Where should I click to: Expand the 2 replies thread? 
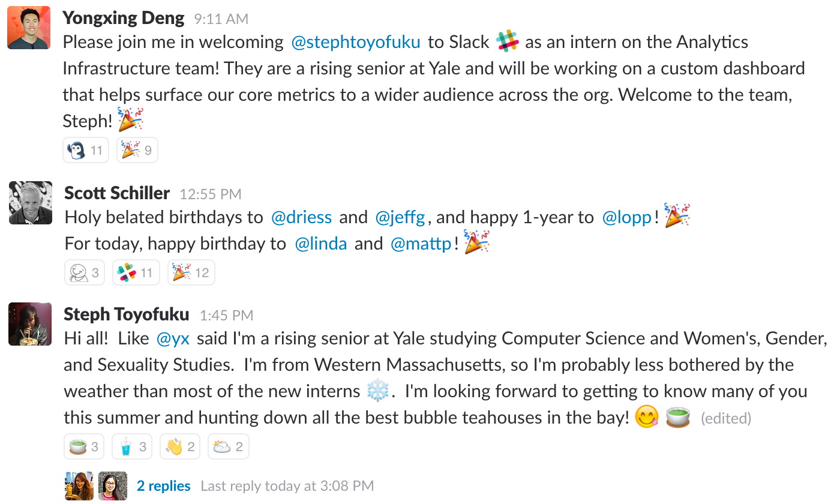tap(163, 486)
